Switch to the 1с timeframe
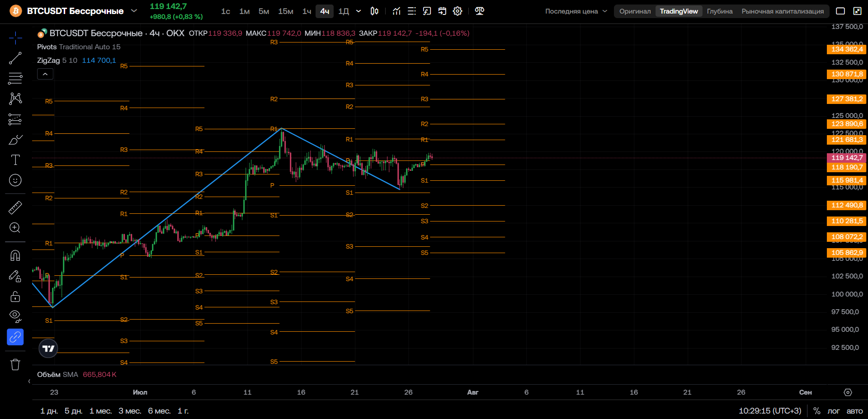868x419 pixels. 226,11
